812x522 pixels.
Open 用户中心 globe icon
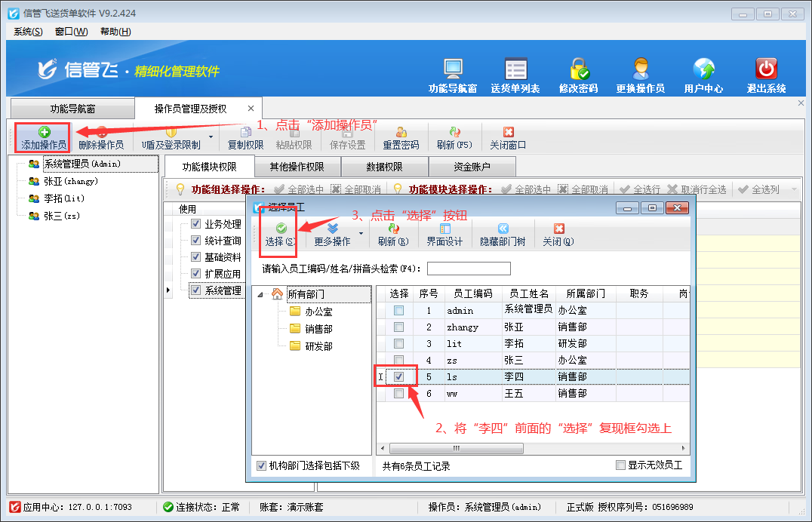point(703,70)
